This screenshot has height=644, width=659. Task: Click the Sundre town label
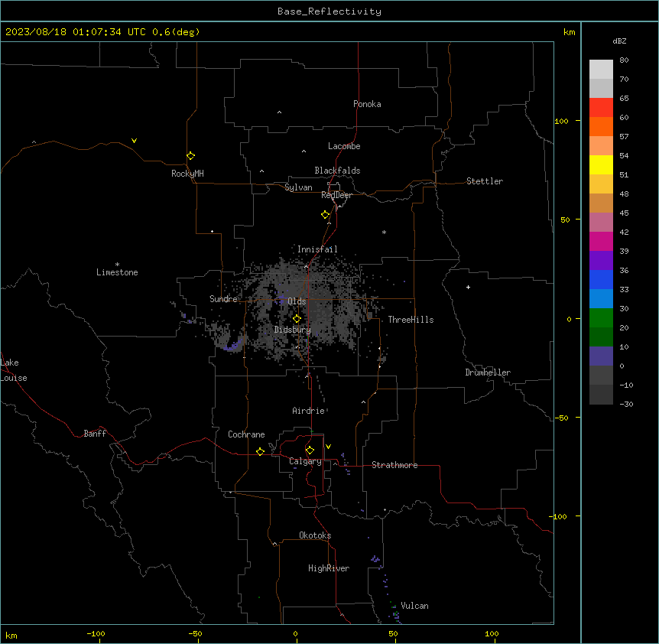tap(223, 299)
